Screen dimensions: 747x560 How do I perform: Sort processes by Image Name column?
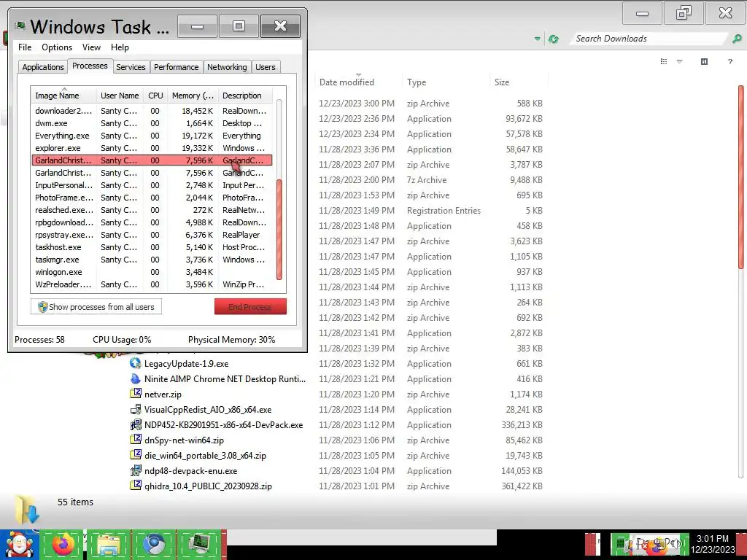point(63,96)
